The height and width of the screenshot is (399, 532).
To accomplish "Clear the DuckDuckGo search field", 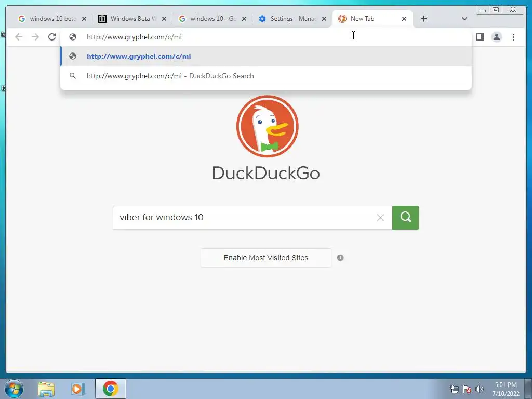I will [380, 218].
